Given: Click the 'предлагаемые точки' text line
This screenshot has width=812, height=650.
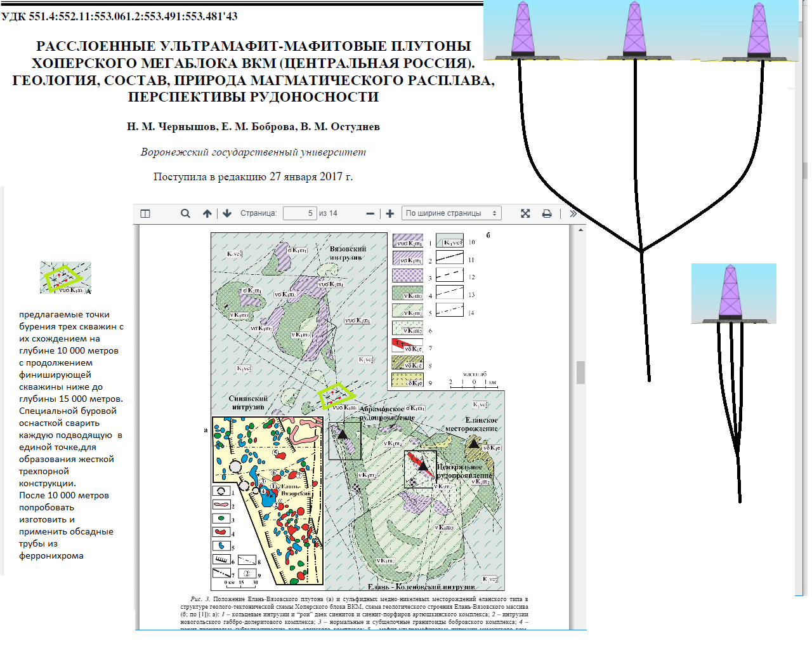Looking at the screenshot, I should pyautogui.click(x=64, y=314).
